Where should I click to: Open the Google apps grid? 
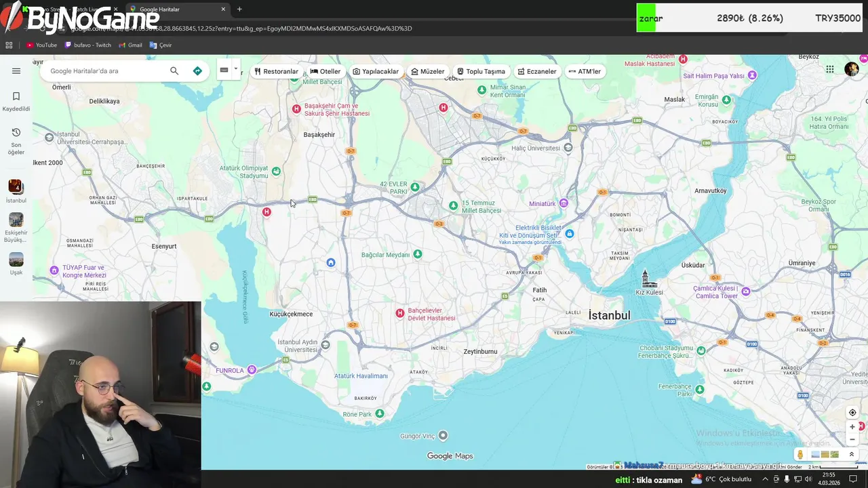[830, 69]
